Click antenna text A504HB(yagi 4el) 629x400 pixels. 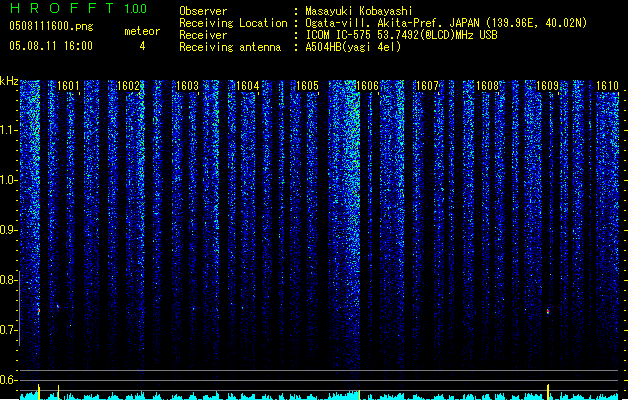point(353,47)
